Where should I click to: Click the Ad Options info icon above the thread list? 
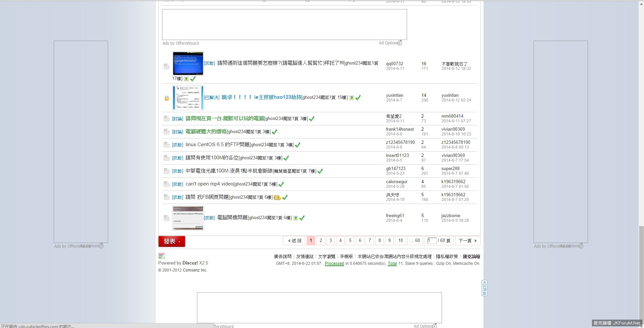(x=399, y=43)
